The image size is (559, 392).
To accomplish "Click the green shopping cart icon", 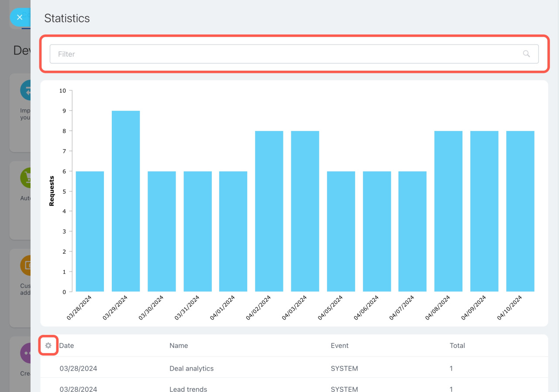I will (x=25, y=178).
